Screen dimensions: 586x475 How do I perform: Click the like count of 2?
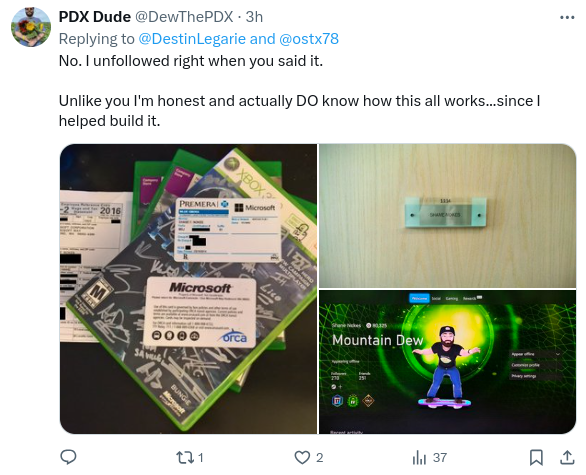319,457
